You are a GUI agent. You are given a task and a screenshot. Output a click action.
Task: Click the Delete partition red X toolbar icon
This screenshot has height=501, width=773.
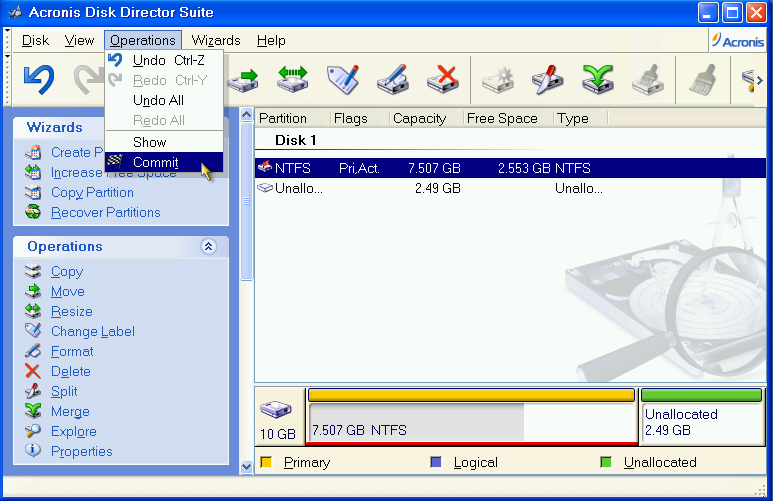point(443,79)
